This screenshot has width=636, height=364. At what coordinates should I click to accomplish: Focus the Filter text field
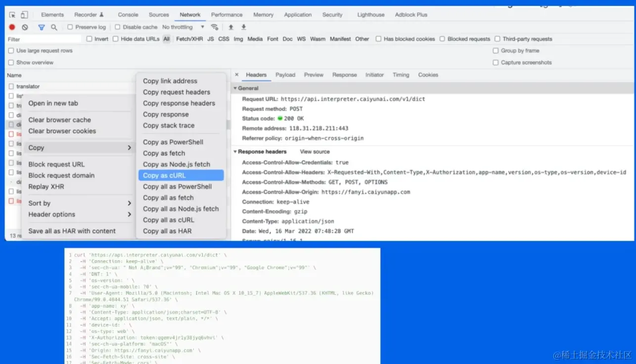(45, 39)
